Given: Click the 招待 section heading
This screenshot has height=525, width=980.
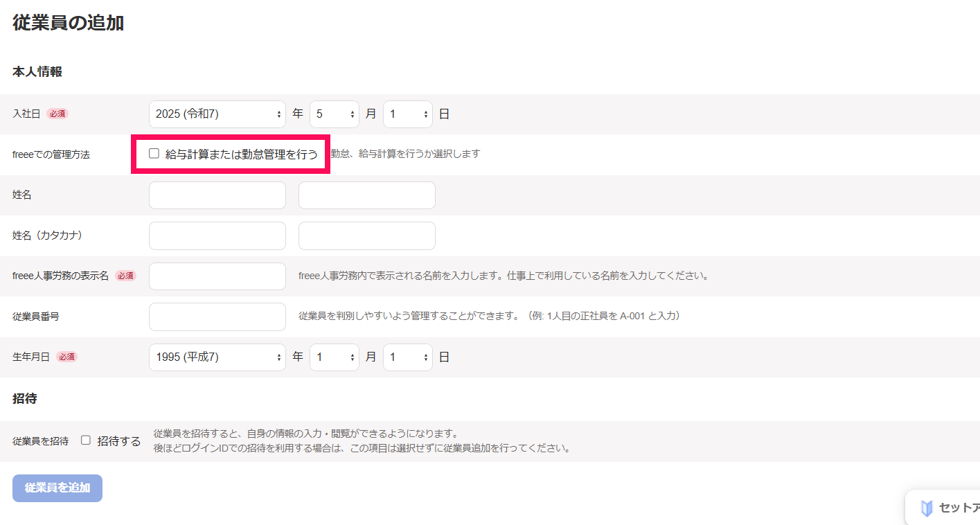Looking at the screenshot, I should pos(25,398).
